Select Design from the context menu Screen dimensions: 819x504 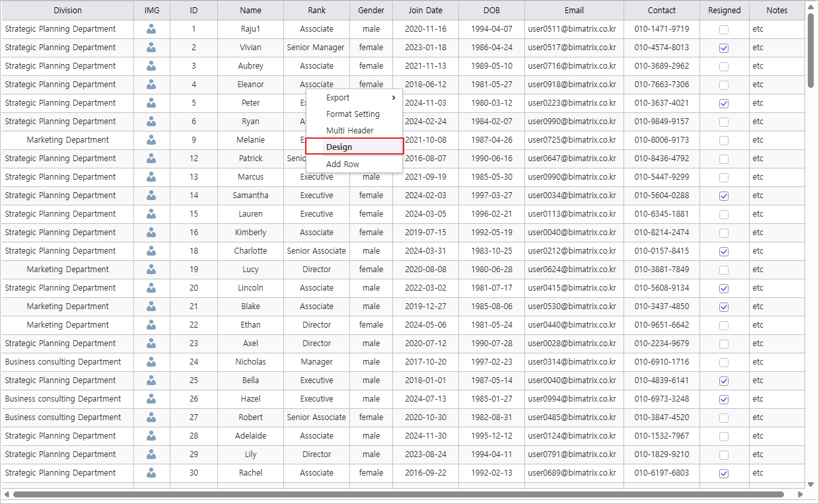point(354,147)
